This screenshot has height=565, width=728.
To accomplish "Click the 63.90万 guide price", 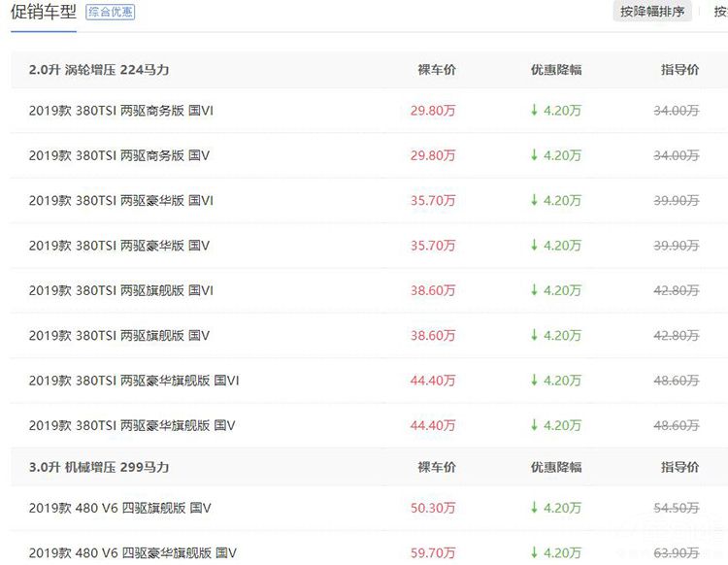I will click(677, 553).
